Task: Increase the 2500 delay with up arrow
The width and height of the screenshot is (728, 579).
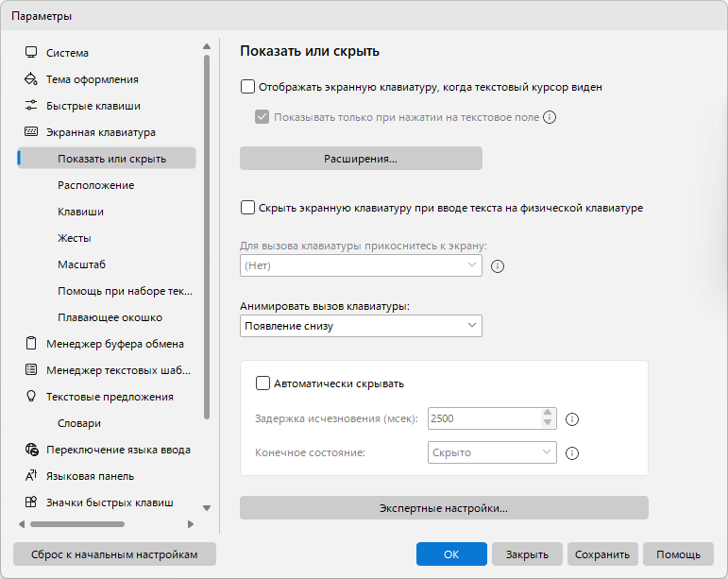Action: pos(548,413)
